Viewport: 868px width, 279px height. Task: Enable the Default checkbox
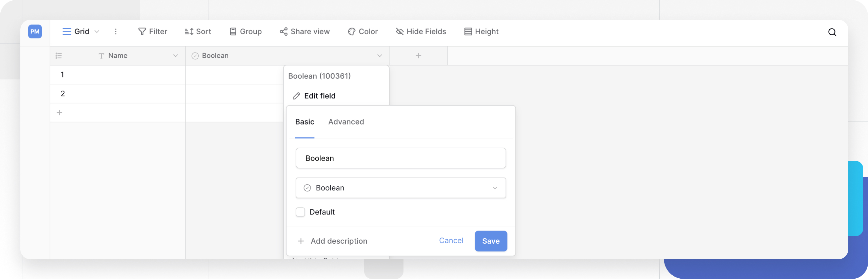300,212
